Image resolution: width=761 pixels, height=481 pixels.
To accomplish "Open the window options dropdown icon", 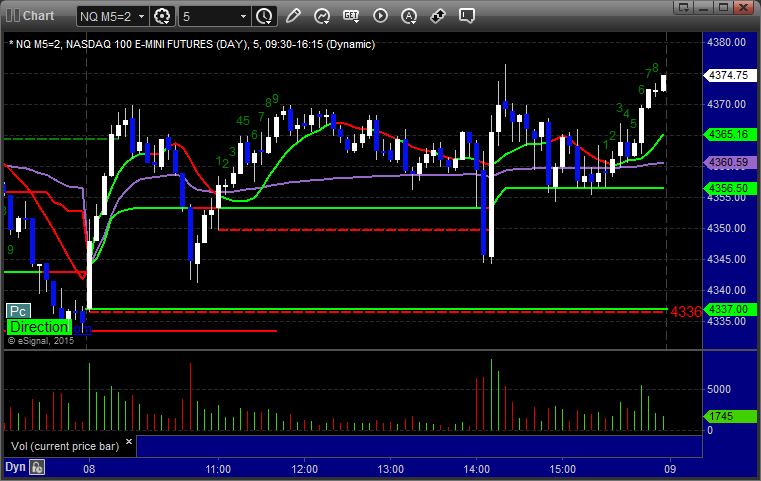I will click(684, 8).
